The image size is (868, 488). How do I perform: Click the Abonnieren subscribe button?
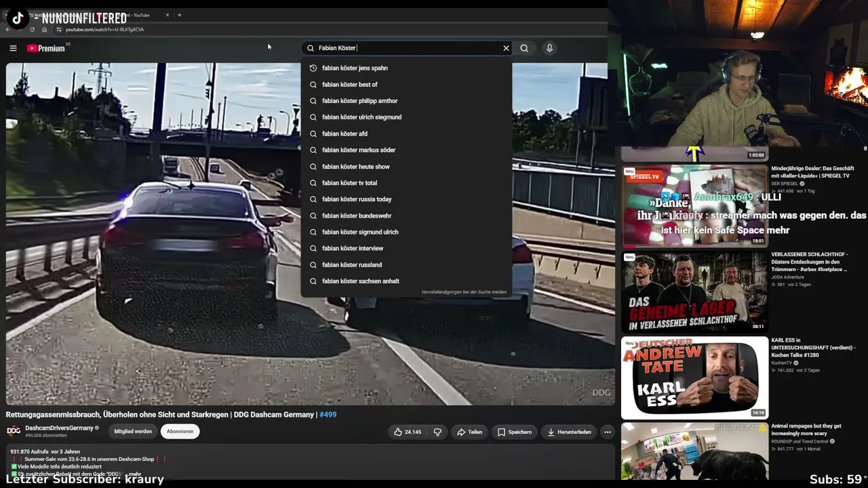180,432
